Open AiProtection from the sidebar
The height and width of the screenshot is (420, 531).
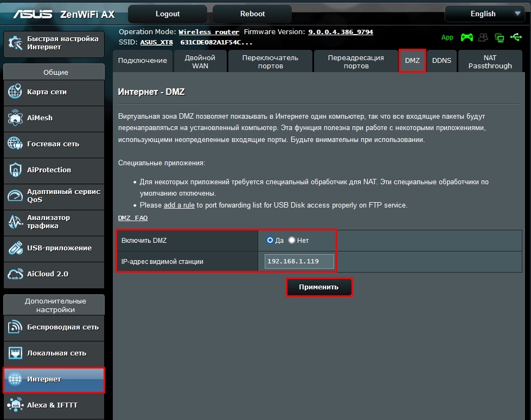point(54,170)
